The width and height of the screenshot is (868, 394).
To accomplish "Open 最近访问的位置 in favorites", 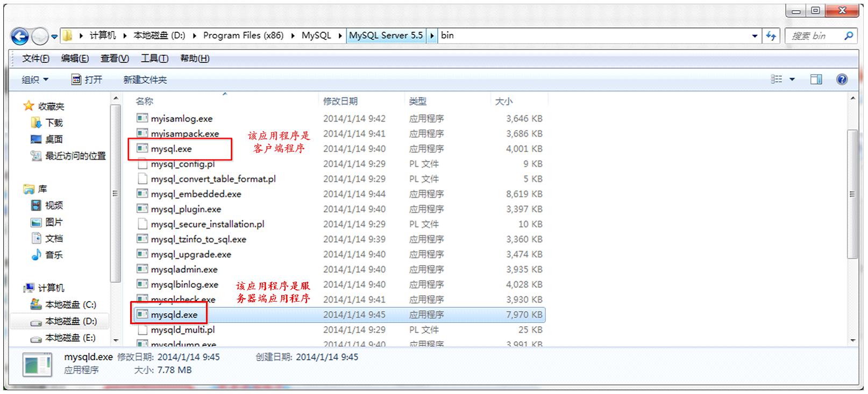I will 75,156.
